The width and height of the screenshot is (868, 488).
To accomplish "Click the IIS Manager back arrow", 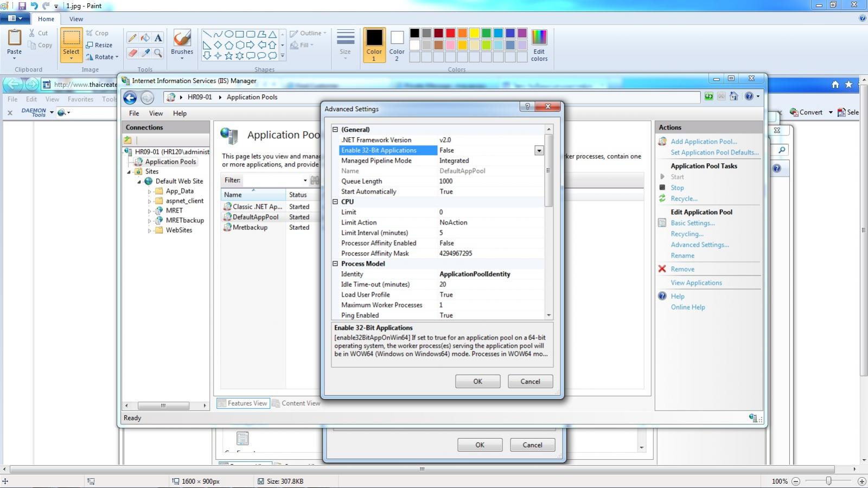I will click(x=130, y=98).
